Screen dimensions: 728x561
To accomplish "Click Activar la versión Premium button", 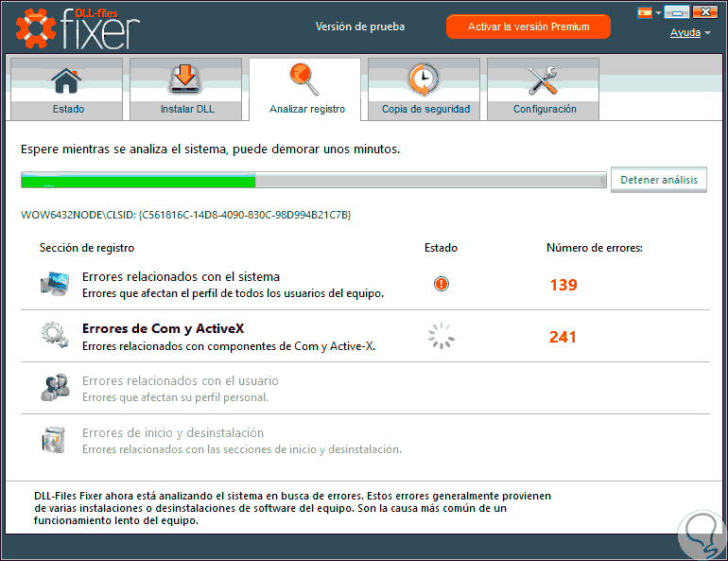I will (x=529, y=26).
